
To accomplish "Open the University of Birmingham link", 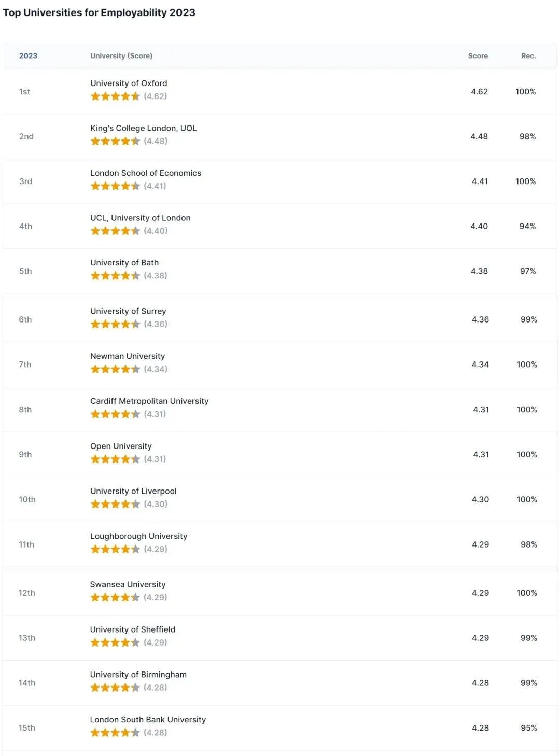I will tap(138, 675).
